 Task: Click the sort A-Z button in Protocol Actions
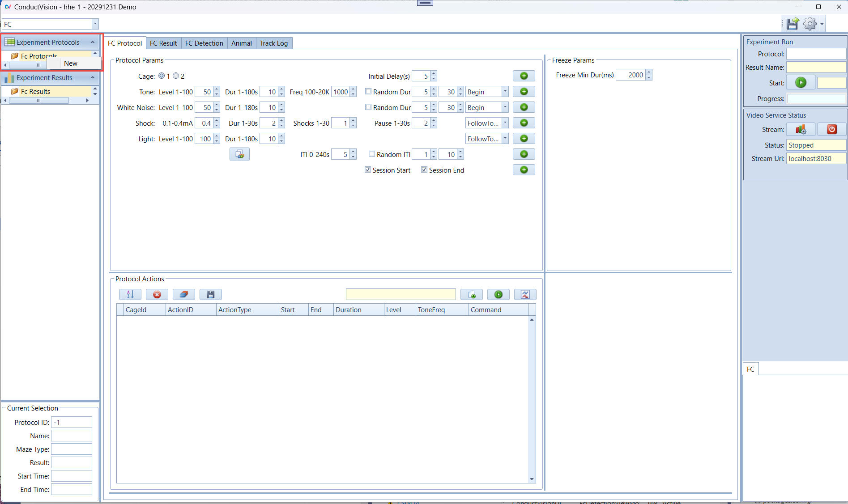(x=130, y=294)
